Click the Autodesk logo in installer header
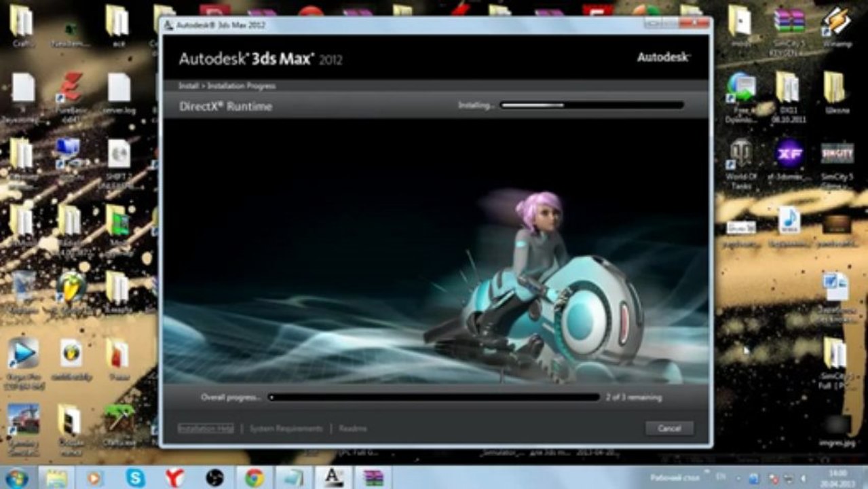868x489 pixels. [x=663, y=58]
